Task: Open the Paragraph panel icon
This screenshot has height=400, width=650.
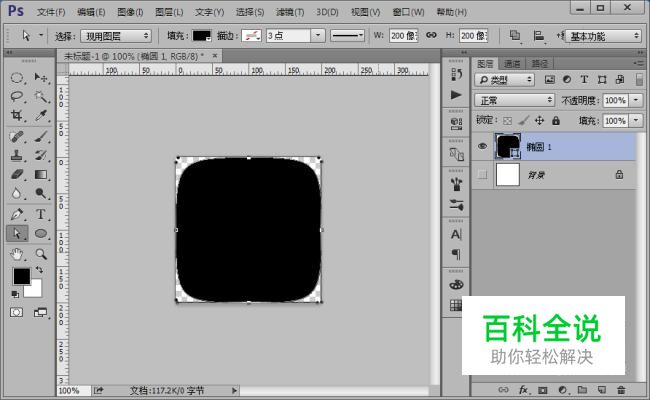Action: [x=456, y=254]
